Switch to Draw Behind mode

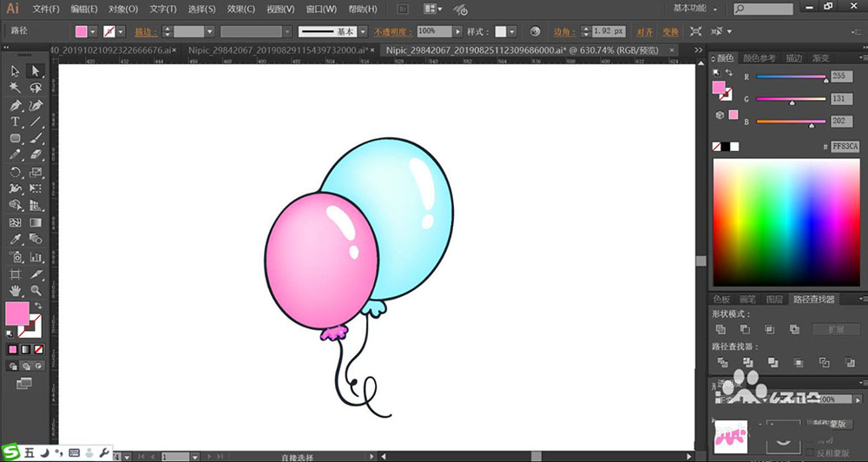point(26,366)
